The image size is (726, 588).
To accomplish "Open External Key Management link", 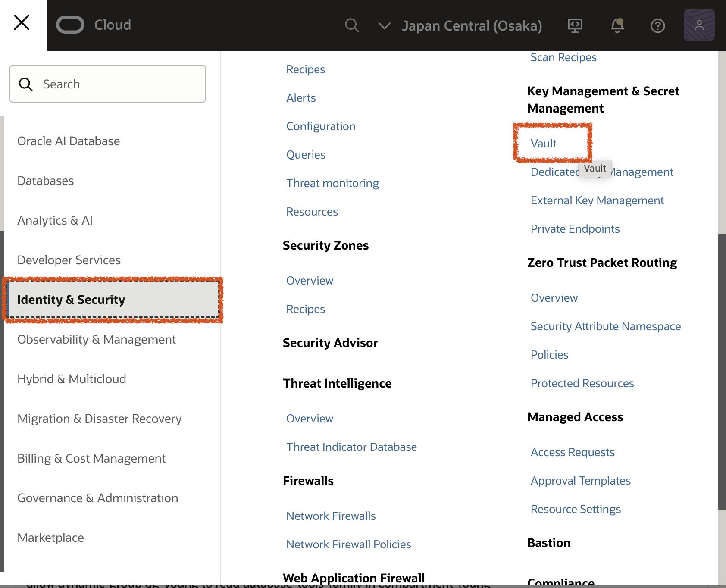I will point(597,200).
